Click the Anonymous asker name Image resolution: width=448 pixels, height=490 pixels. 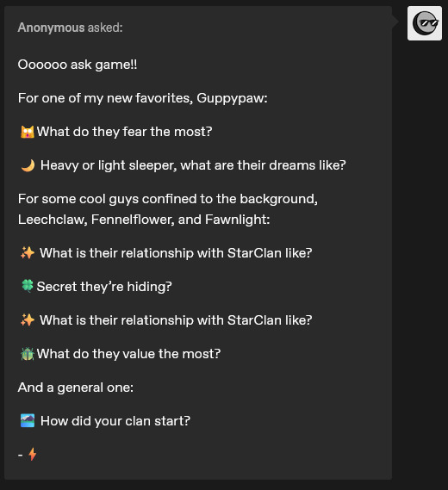(x=51, y=28)
